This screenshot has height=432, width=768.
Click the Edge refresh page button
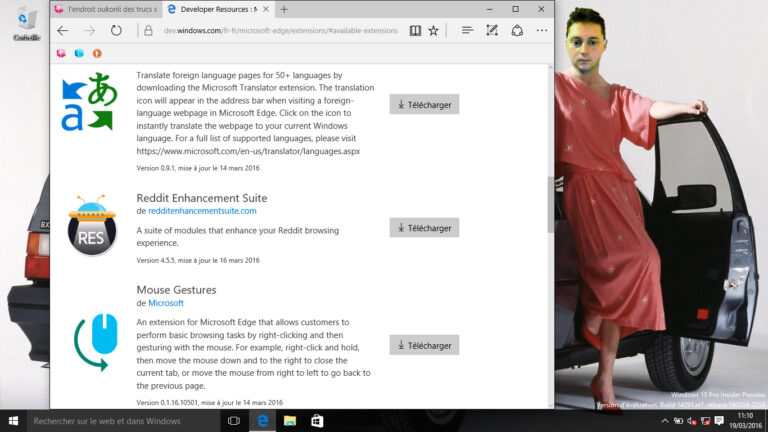coord(117,31)
